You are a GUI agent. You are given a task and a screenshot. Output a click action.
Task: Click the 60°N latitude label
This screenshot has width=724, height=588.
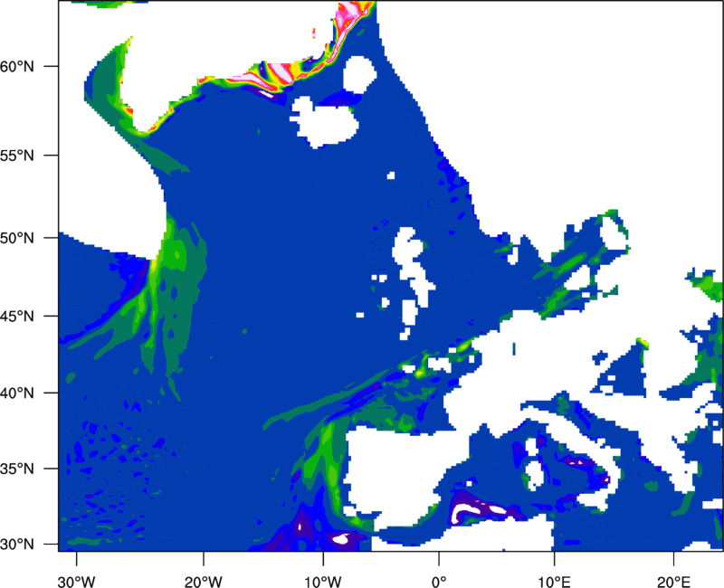17,66
